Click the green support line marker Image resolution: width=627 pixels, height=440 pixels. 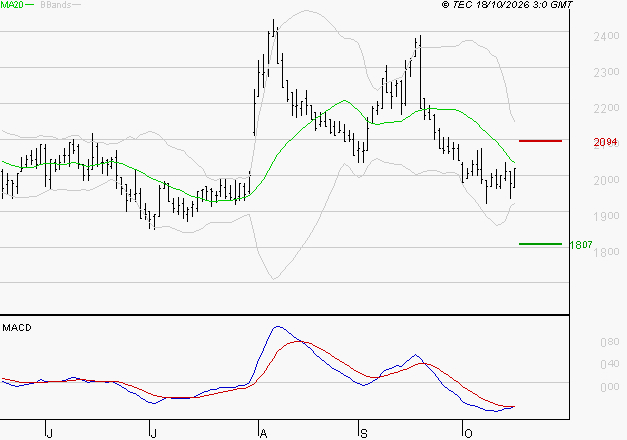(x=540, y=244)
